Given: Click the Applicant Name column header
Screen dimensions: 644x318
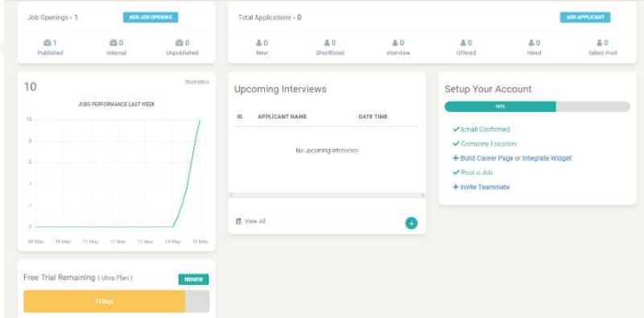Looking at the screenshot, I should coord(283,117).
